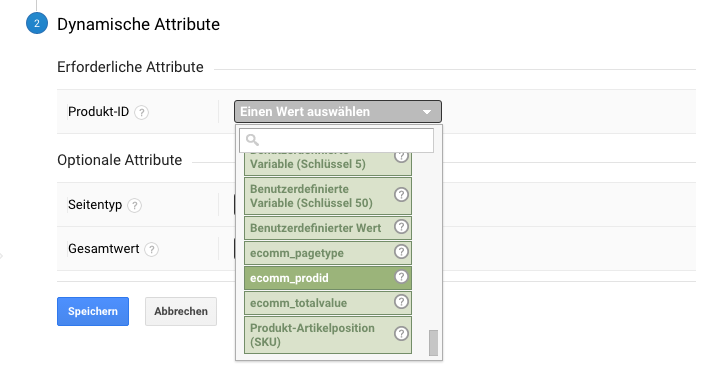Collapse the 'Einen Wert auswählen' dropdown
This screenshot has width=707, height=382.
pyautogui.click(x=338, y=111)
